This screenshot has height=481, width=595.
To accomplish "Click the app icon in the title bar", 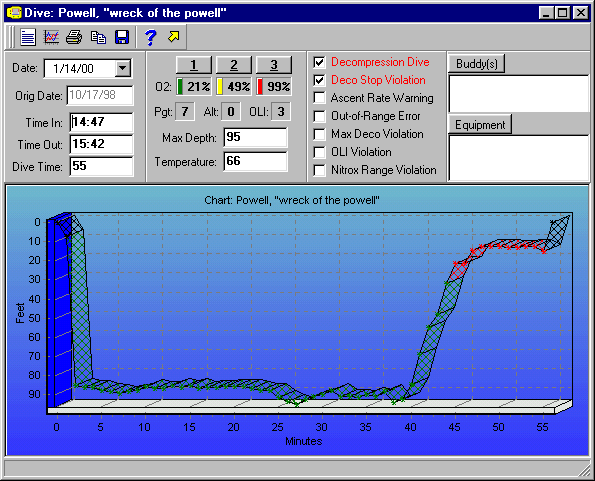I will click(x=14, y=13).
